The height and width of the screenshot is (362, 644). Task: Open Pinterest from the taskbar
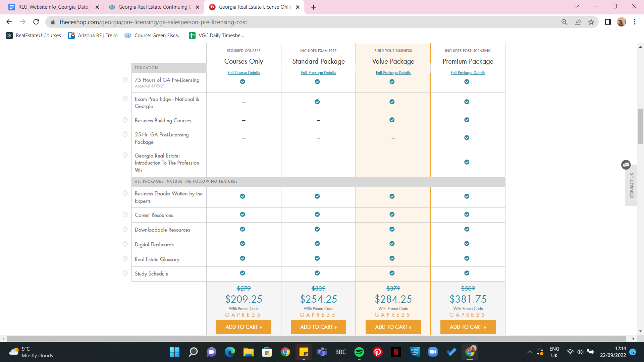(x=378, y=352)
